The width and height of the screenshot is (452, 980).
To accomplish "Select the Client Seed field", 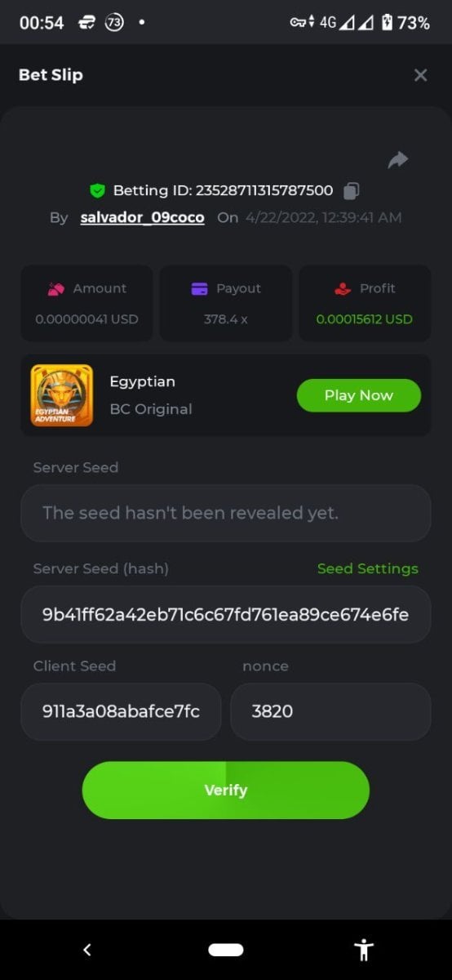I will click(x=121, y=711).
